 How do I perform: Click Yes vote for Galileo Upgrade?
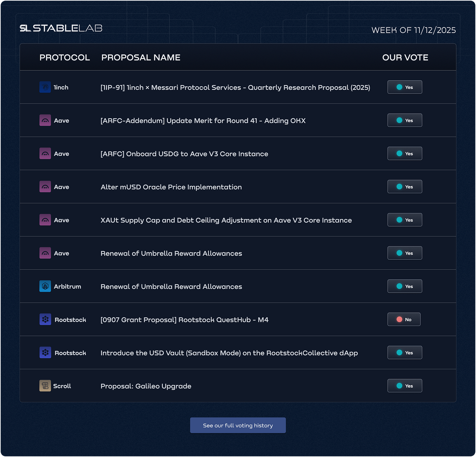[x=405, y=386]
